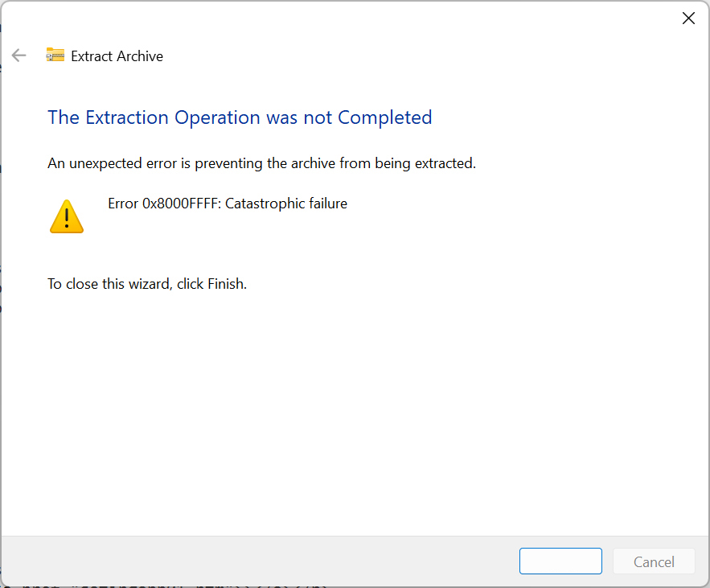This screenshot has width=710, height=588.
Task: Click the unexpected error description sentence
Action: click(261, 163)
